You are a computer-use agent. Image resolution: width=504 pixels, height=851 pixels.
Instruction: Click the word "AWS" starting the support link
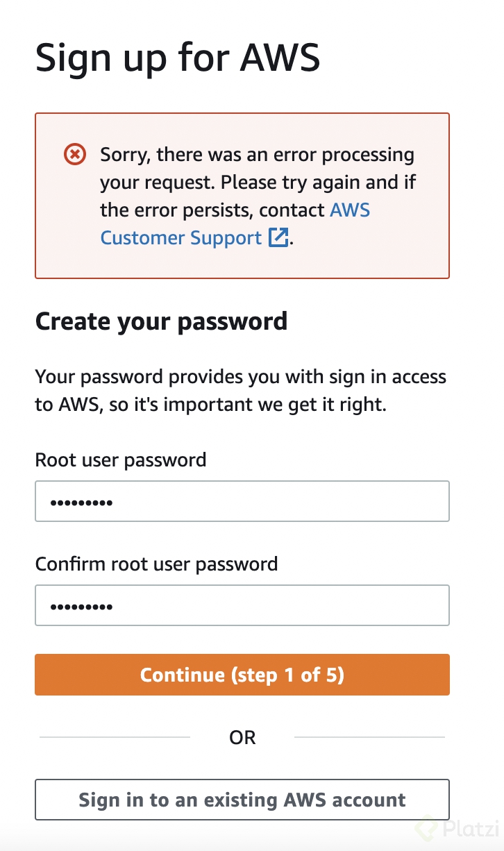point(350,210)
